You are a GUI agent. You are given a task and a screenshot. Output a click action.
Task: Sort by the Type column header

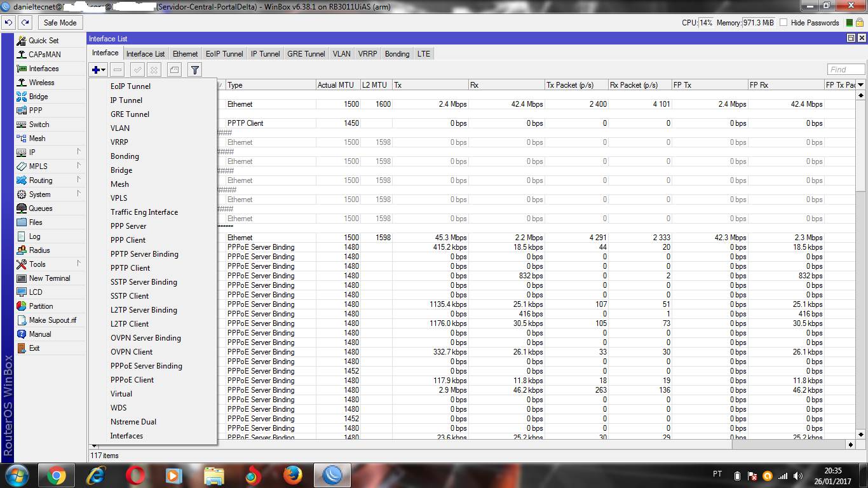tap(271, 85)
